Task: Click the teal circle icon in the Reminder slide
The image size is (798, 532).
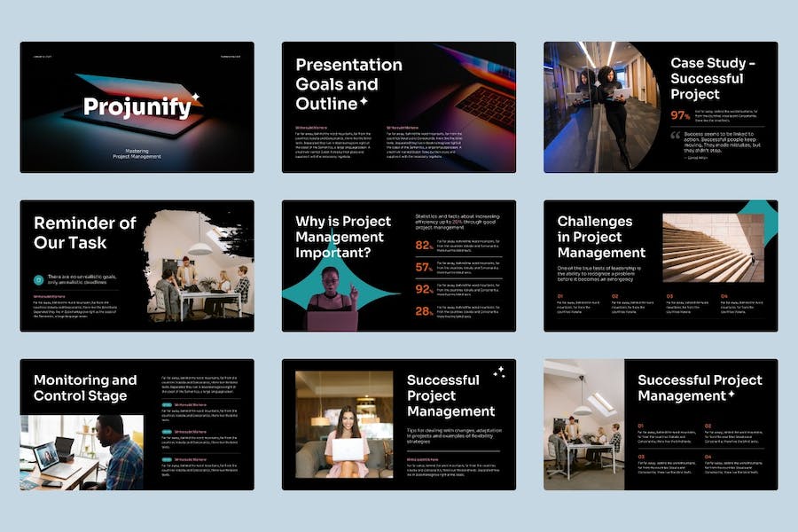Action: coord(38,279)
